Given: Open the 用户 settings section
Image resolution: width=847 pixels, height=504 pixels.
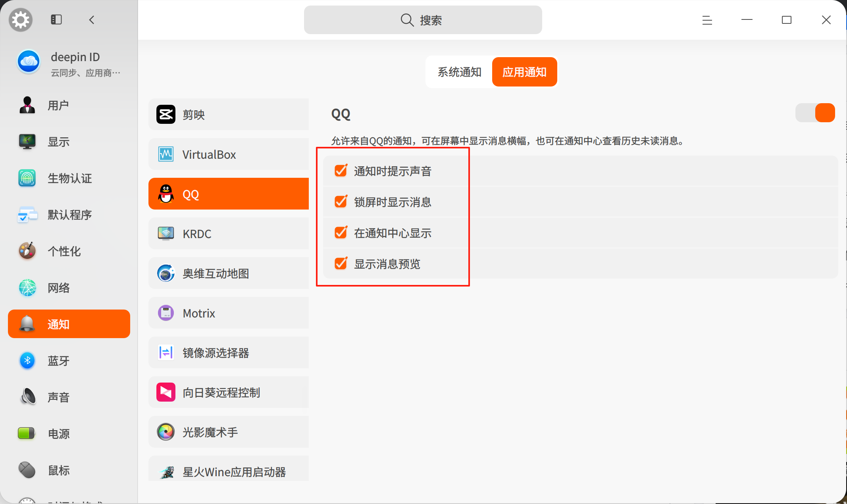Looking at the screenshot, I should [x=69, y=105].
